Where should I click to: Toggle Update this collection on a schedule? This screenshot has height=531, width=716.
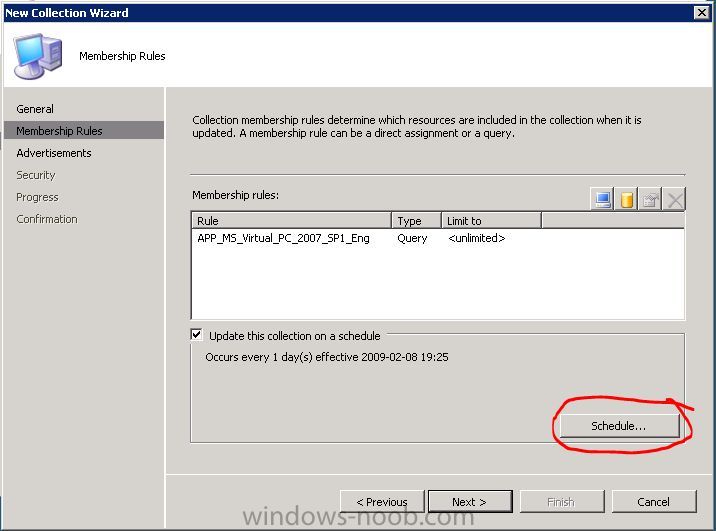coord(197,335)
